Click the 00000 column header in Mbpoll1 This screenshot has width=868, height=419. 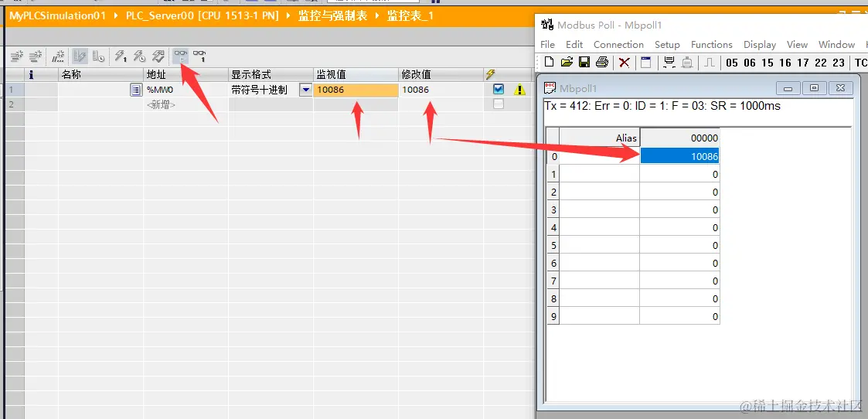click(x=679, y=138)
